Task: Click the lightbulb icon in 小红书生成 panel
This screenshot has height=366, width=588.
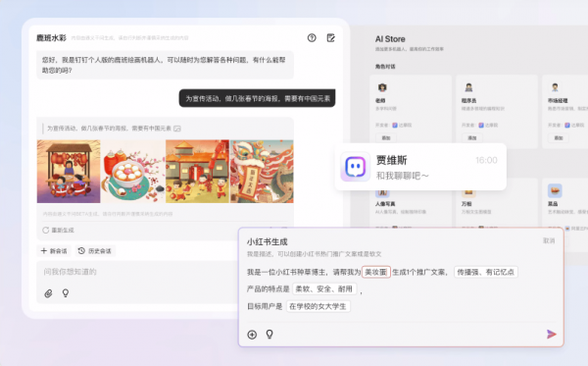Action: coord(269,334)
